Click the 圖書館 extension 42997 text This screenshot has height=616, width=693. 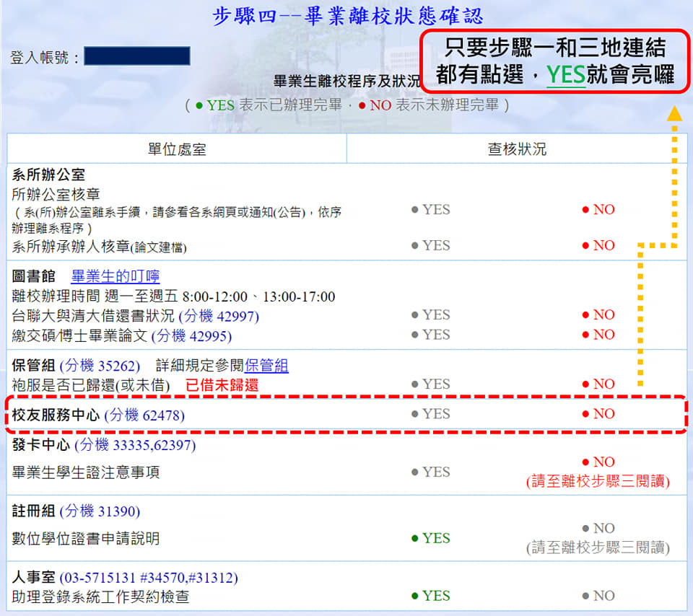(x=219, y=316)
